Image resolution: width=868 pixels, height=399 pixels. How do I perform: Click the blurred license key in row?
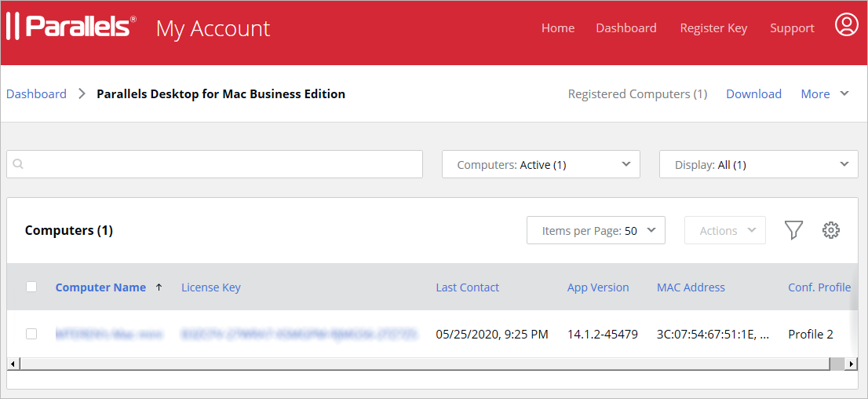click(x=300, y=334)
